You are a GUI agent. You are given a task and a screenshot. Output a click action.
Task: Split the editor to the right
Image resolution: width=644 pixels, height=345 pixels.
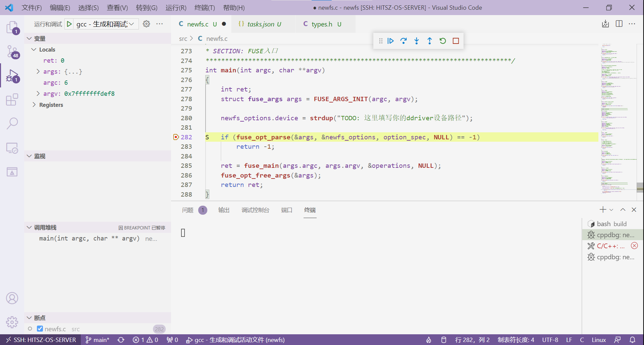619,24
